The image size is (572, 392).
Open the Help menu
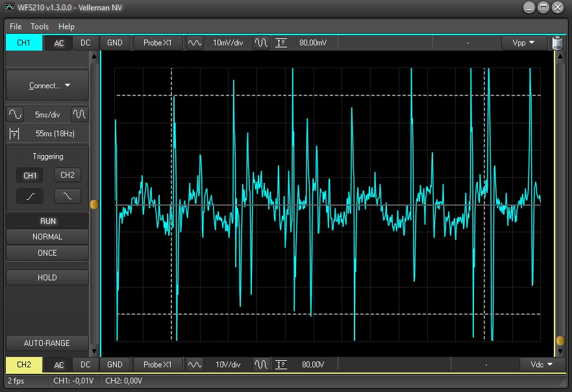[x=66, y=26]
